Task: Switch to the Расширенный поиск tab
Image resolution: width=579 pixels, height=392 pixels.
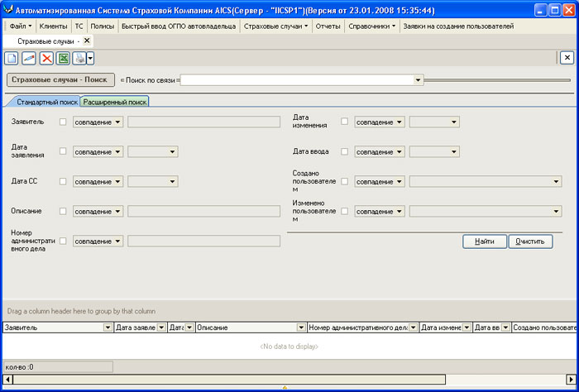Action: pos(115,102)
